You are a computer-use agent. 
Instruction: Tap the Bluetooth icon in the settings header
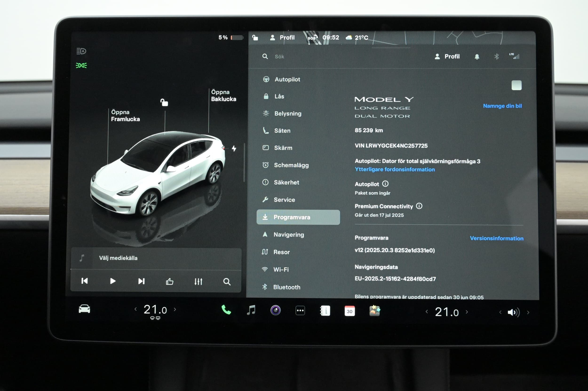point(496,57)
